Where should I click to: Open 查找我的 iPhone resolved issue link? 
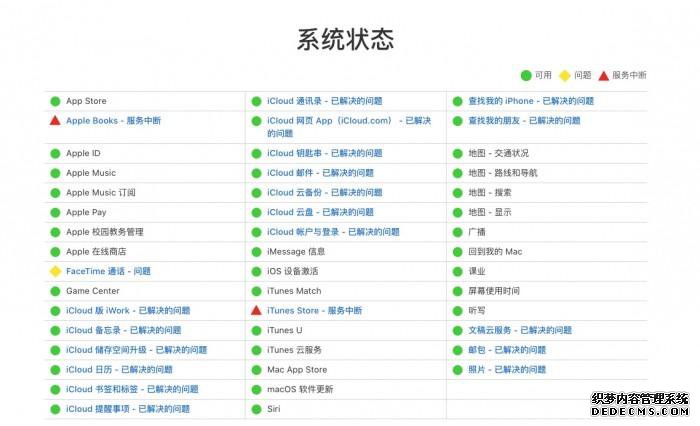point(531,101)
